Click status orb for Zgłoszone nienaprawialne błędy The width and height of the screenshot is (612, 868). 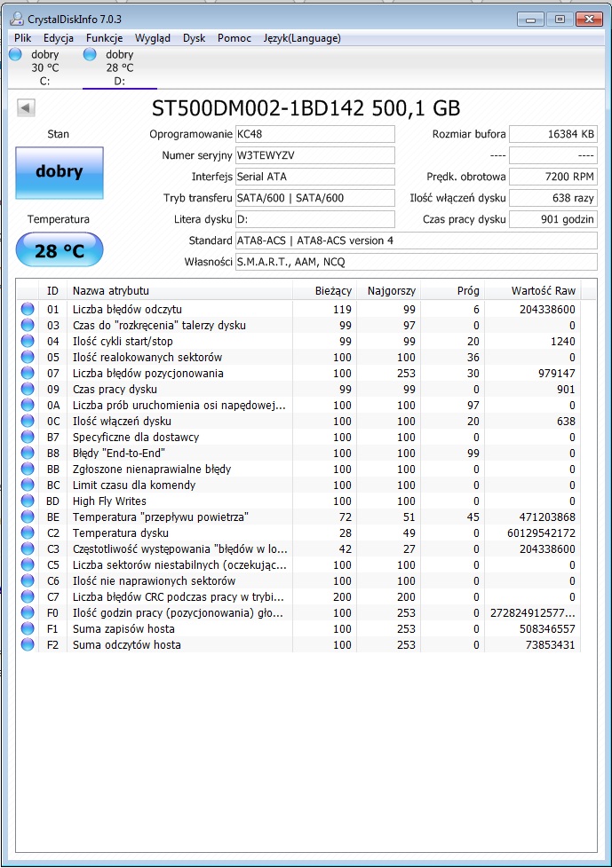point(28,469)
